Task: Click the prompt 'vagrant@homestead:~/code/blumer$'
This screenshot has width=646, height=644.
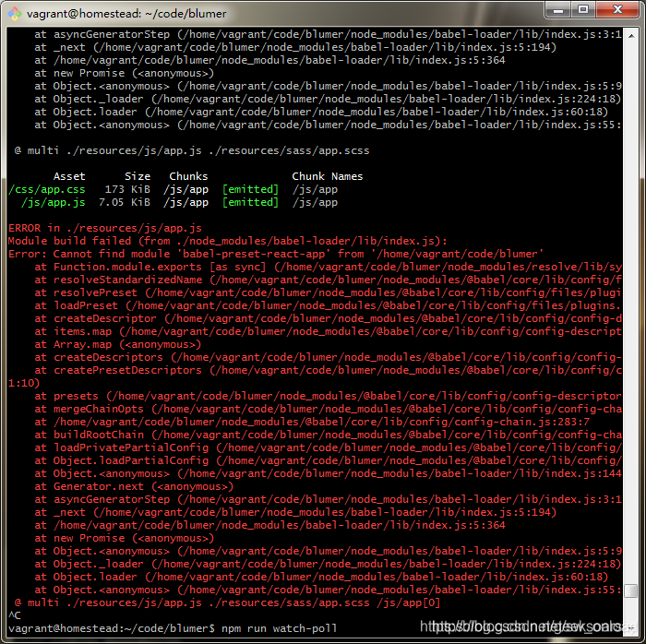Action: [112, 628]
